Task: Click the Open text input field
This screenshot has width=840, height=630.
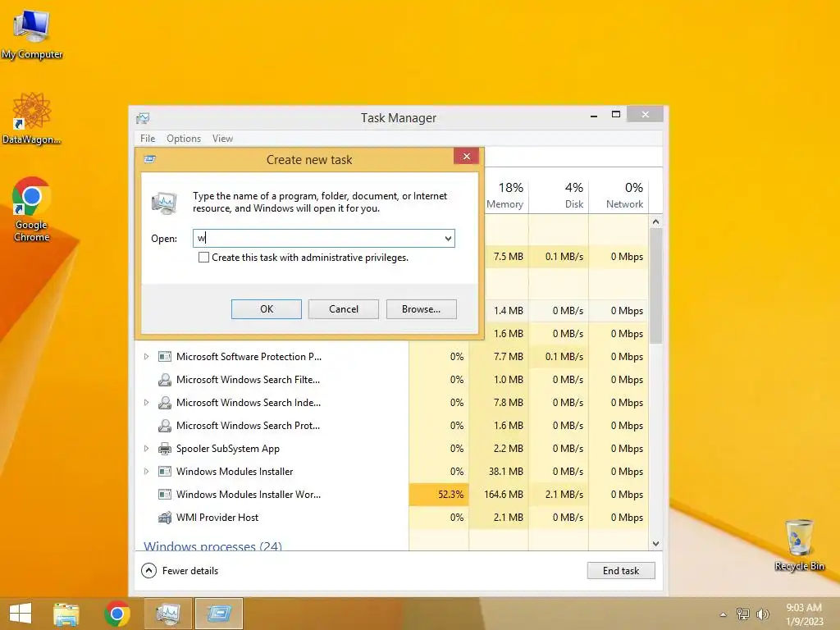Action: (x=317, y=239)
